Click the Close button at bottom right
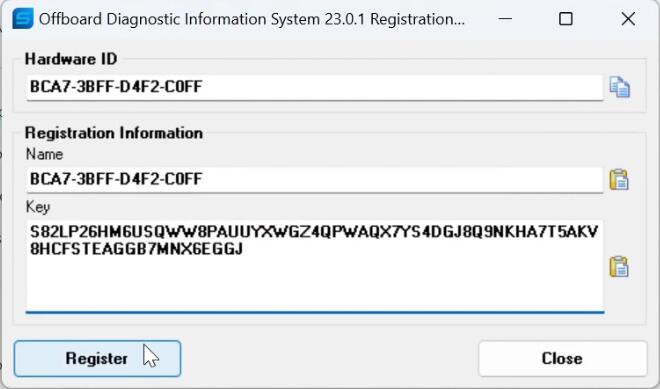Screen dimensions: 660x389 pos(562,358)
